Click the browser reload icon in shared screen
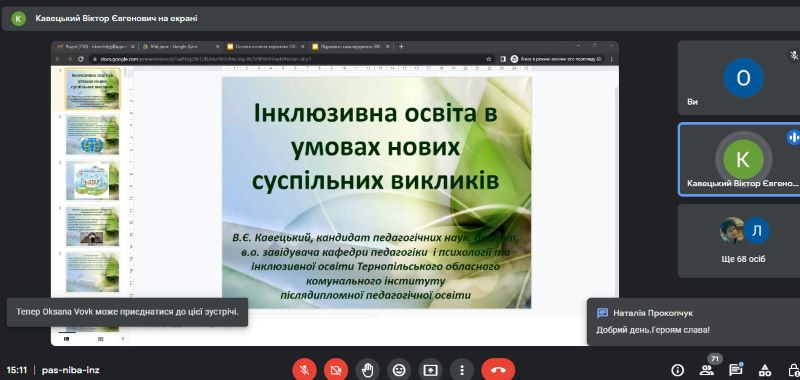This screenshot has width=800, height=380. [x=81, y=59]
